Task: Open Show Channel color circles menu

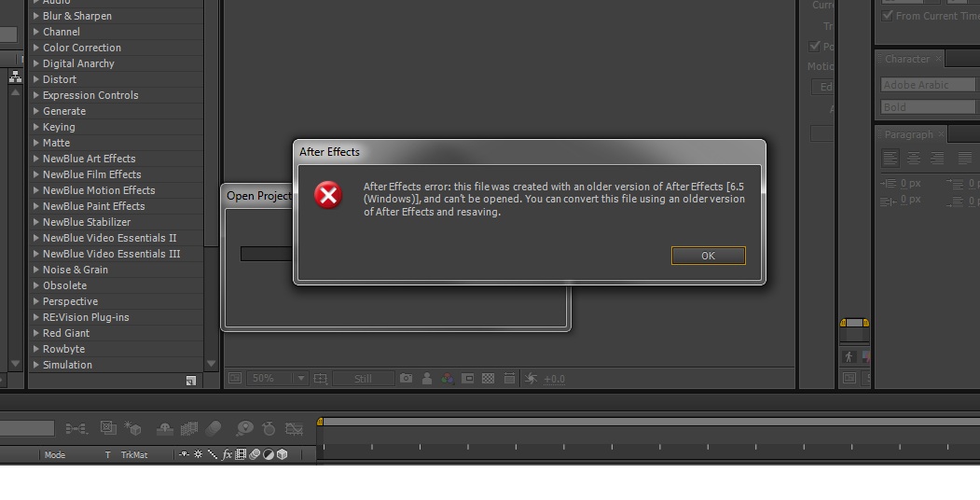Action: [x=448, y=378]
